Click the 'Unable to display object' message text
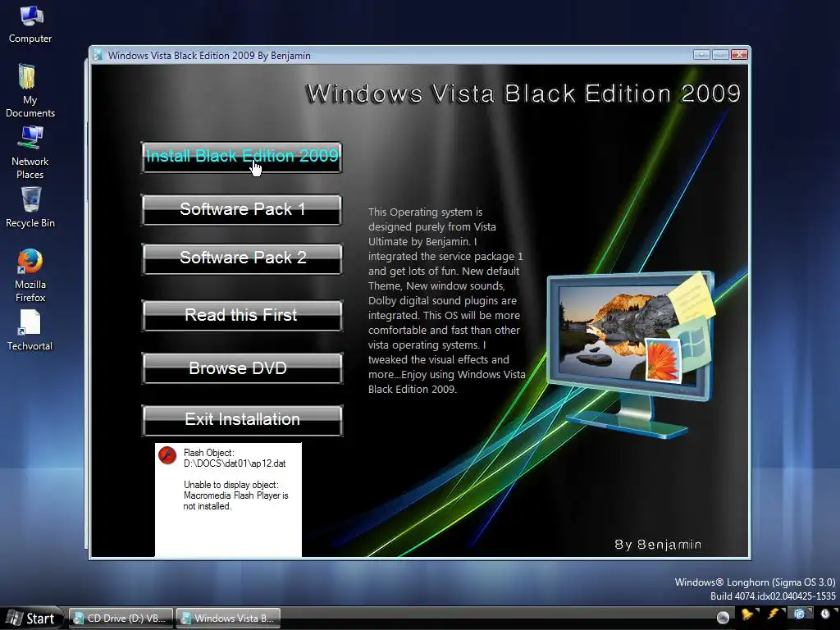Image resolution: width=840 pixels, height=630 pixels. pos(235,495)
